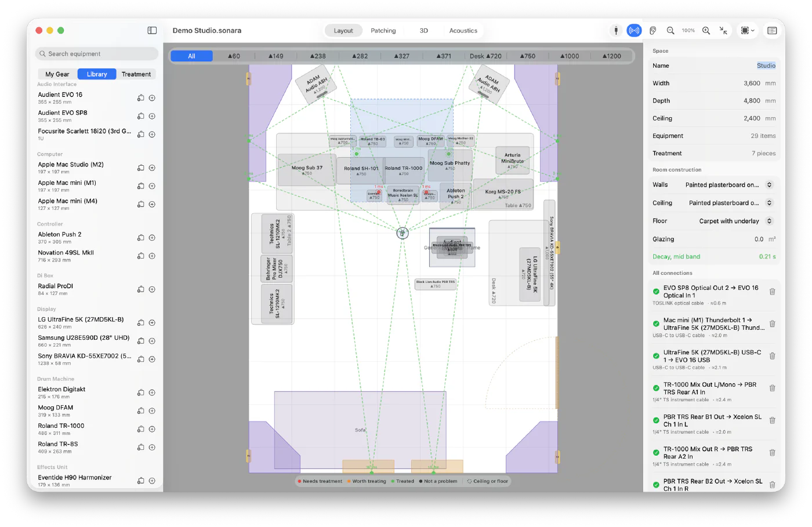Click the fit-to-view arrows icon
812x527 pixels.
tap(723, 30)
